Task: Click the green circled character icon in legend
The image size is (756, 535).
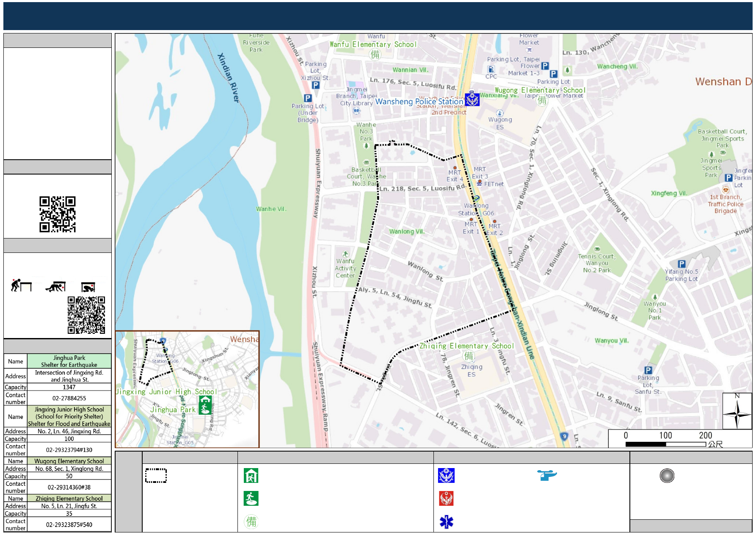Action: [x=251, y=521]
